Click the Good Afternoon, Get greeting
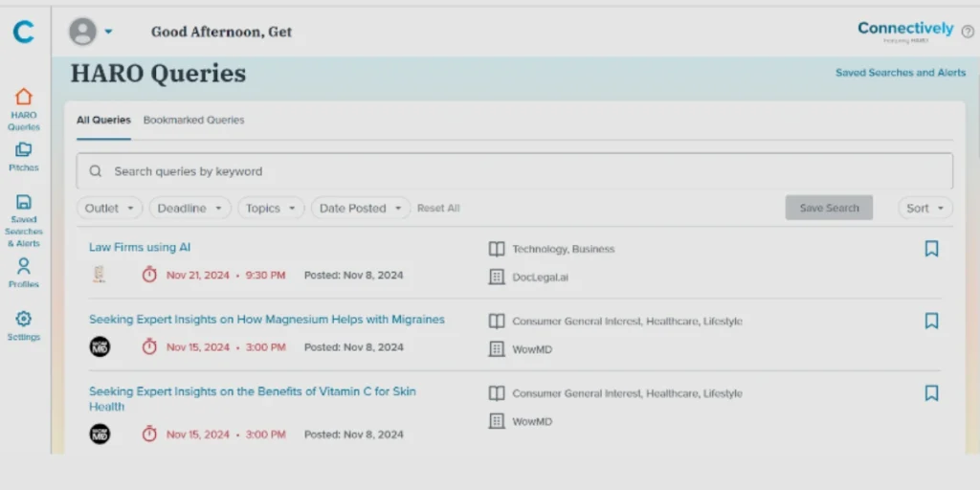 coord(221,32)
